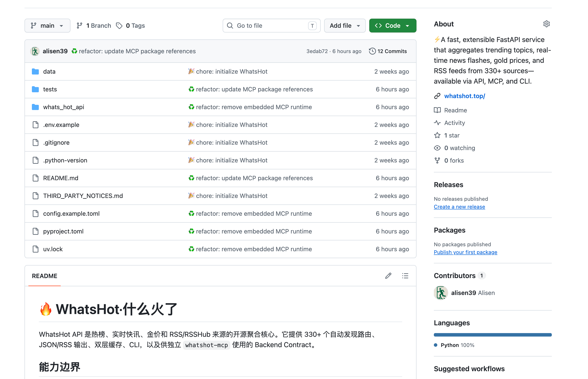588x379 pixels.
Task: Click the pyproject.toml file icon
Action: click(x=36, y=231)
